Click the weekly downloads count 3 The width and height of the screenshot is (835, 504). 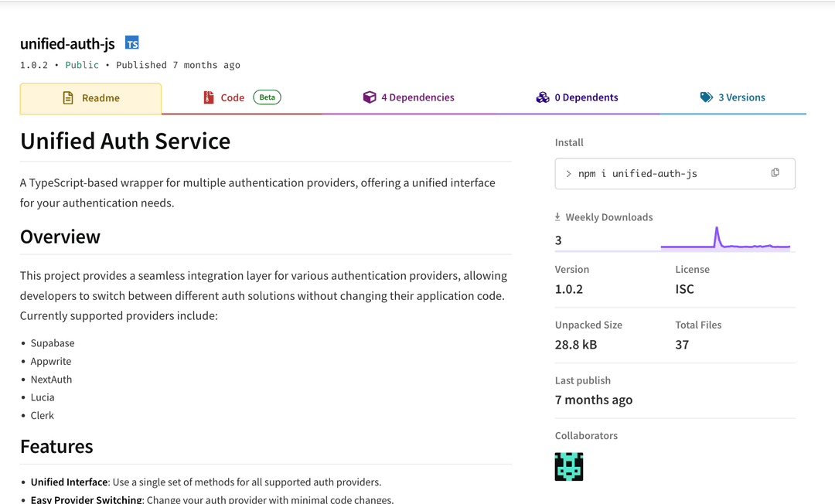pos(558,240)
